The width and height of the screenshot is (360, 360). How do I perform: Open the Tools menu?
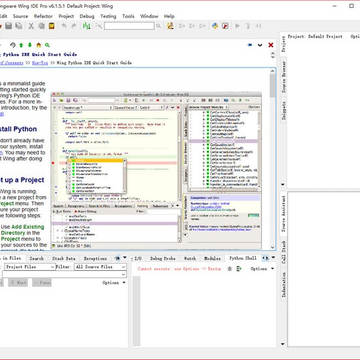click(128, 16)
